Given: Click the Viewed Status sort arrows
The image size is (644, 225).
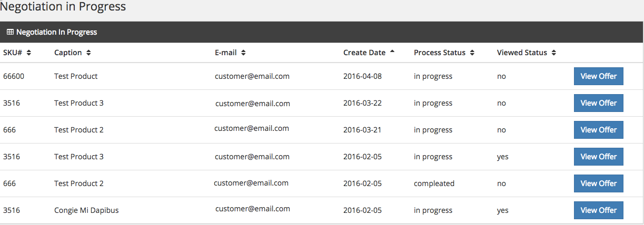Looking at the screenshot, I should [x=554, y=53].
